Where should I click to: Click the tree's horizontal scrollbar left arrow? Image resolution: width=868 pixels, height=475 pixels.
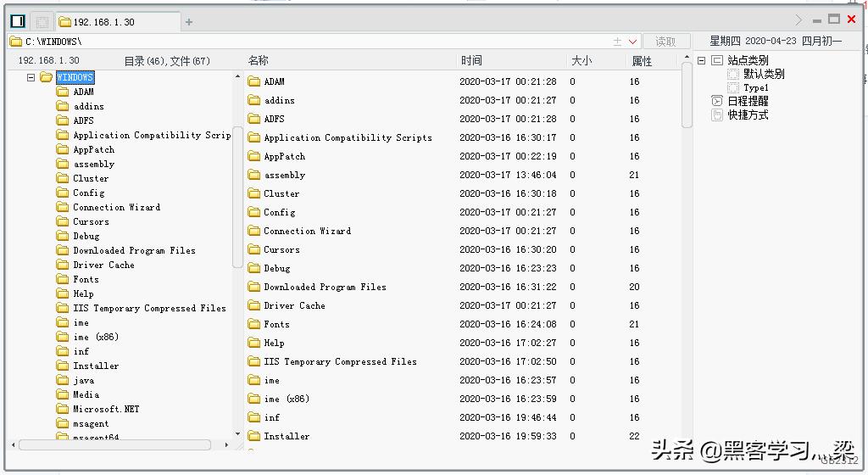(x=14, y=444)
